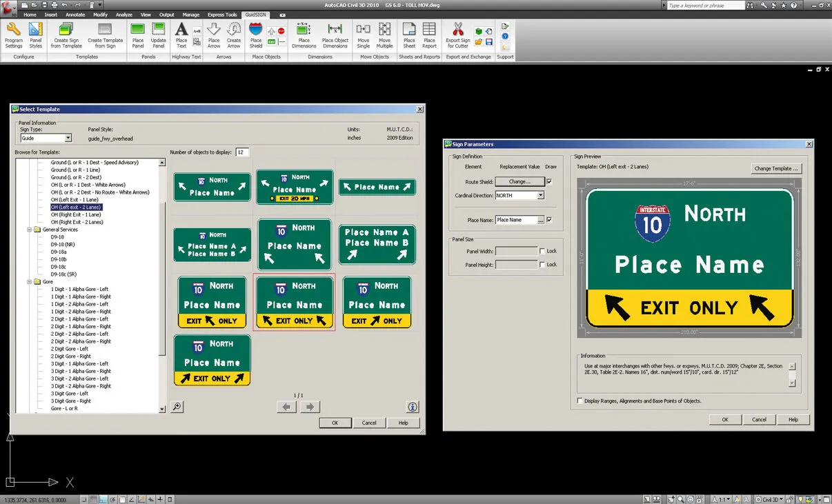Check Display Ranges, Alignments and Base Points
Image resolution: width=832 pixels, height=504 pixels.
pyautogui.click(x=580, y=401)
